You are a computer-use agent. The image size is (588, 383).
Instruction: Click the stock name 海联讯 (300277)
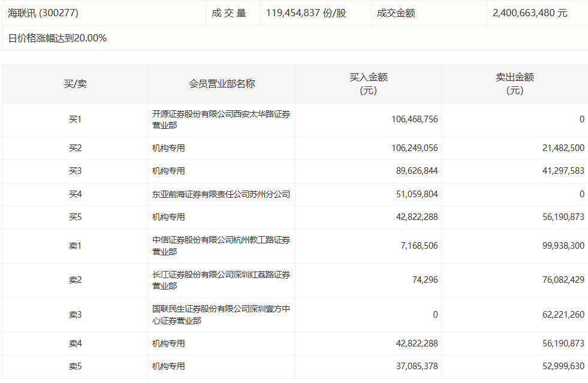(x=43, y=13)
